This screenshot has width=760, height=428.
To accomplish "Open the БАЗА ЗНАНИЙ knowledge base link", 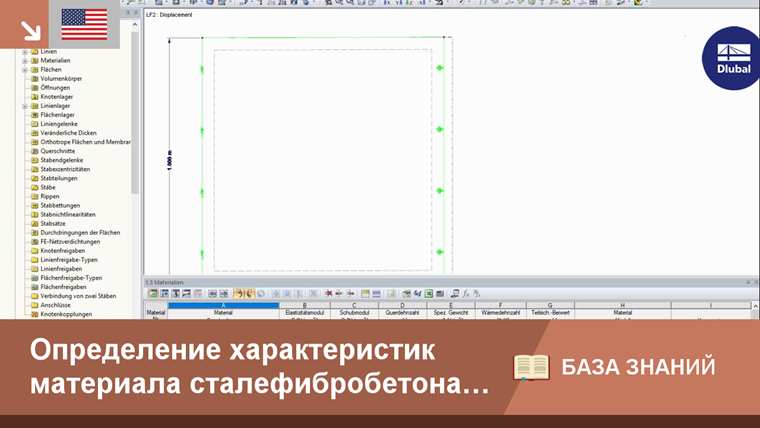I will pyautogui.click(x=638, y=367).
